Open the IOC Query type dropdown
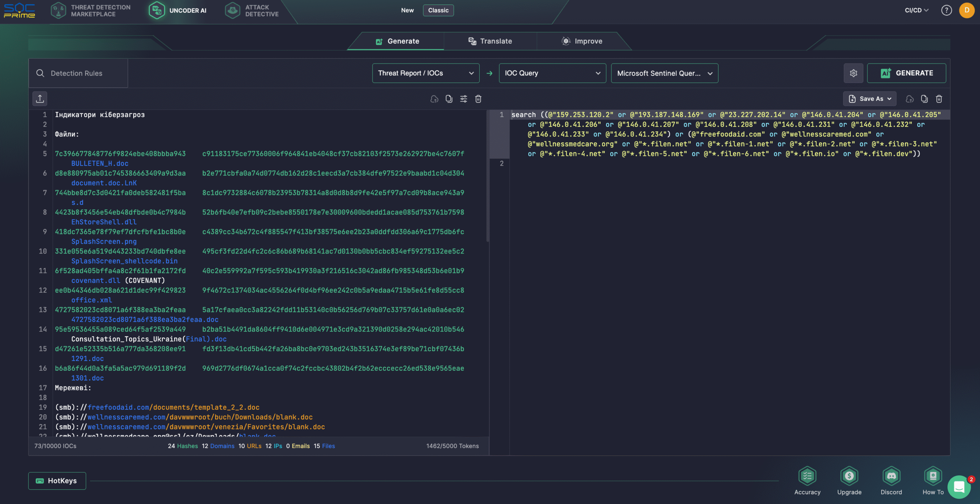This screenshot has width=980, height=504. pyautogui.click(x=552, y=73)
